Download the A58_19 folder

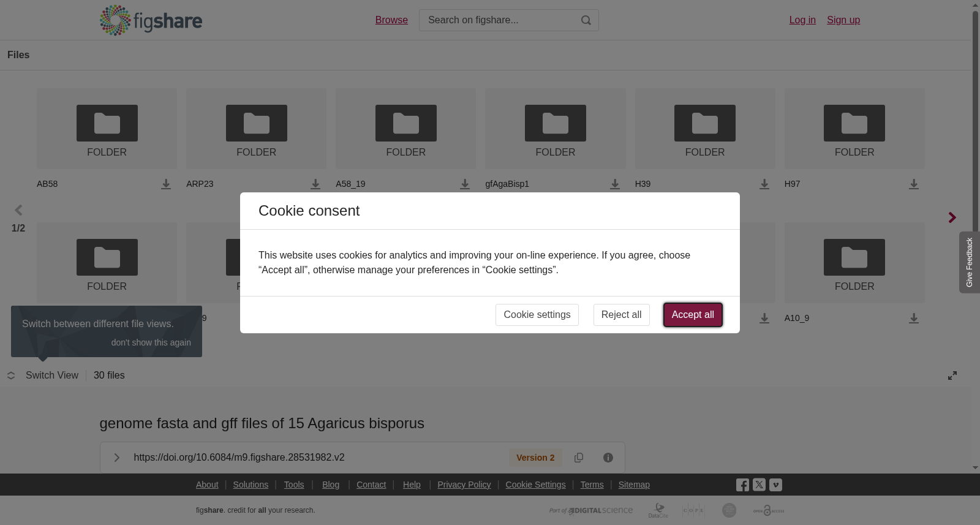[465, 184]
